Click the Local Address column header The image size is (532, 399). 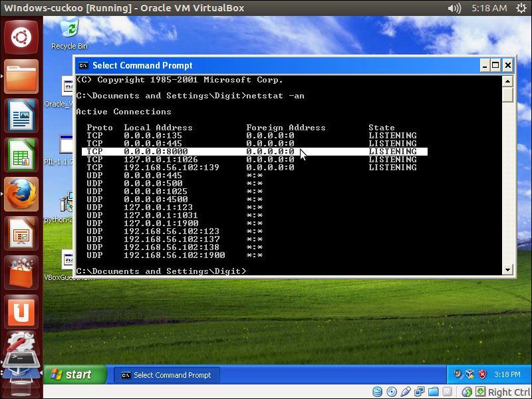coord(158,128)
